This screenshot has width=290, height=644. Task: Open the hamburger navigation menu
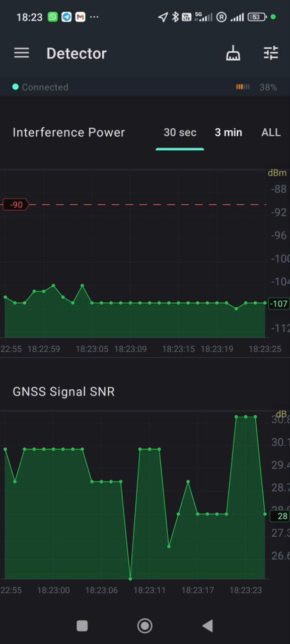22,53
